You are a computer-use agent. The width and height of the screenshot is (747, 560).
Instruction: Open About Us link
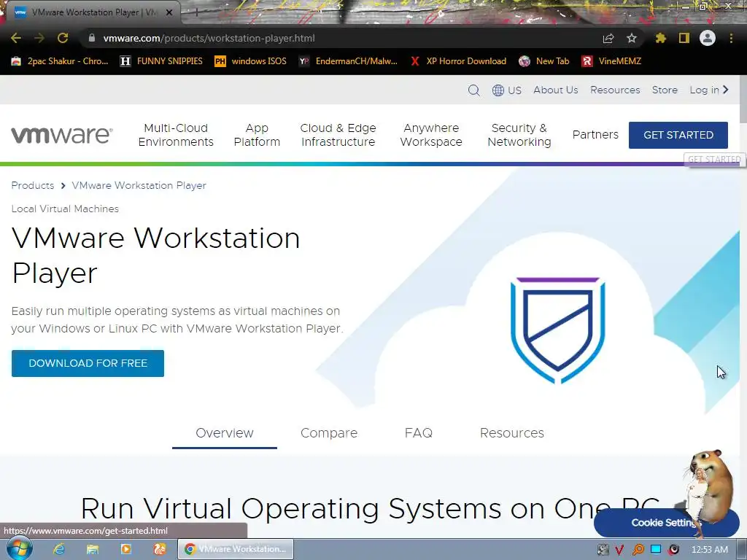tap(555, 90)
